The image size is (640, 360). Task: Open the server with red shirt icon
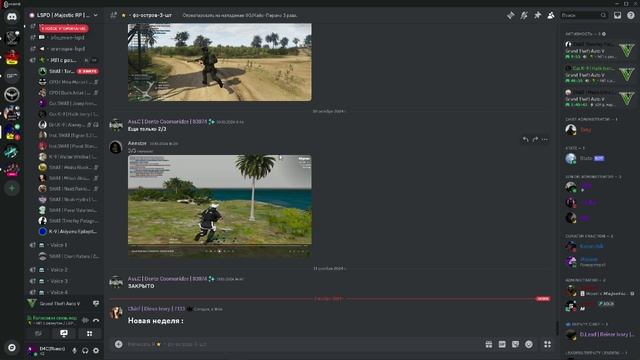tap(12, 57)
